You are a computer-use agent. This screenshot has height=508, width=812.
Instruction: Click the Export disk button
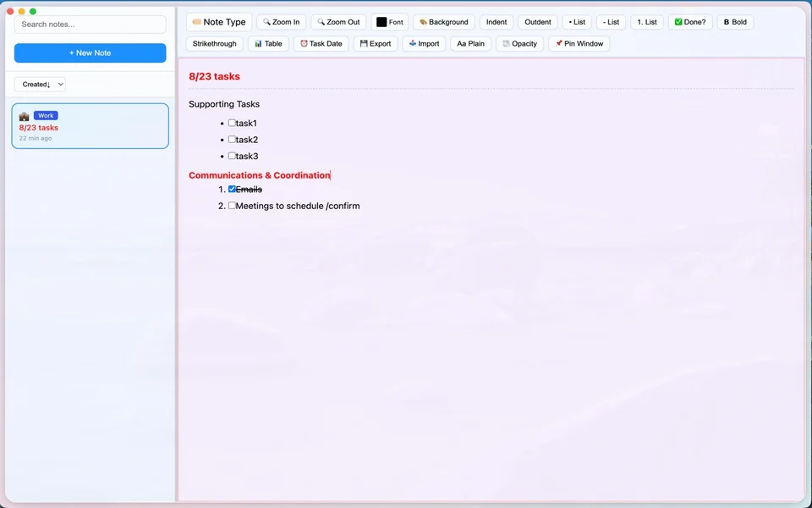(376, 43)
